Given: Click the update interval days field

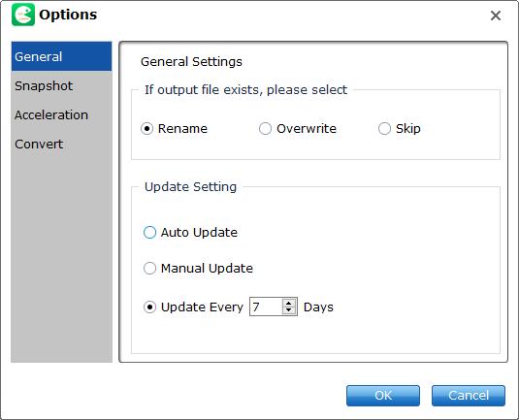Looking at the screenshot, I should 266,307.
